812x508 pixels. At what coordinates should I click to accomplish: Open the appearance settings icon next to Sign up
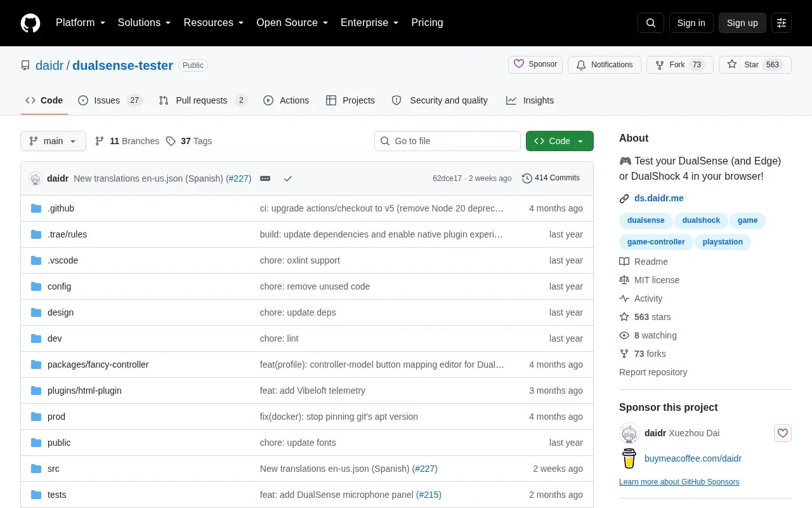coord(782,23)
